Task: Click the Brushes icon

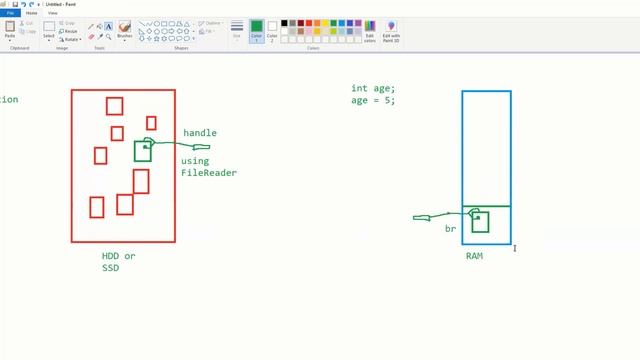Action: point(124,27)
